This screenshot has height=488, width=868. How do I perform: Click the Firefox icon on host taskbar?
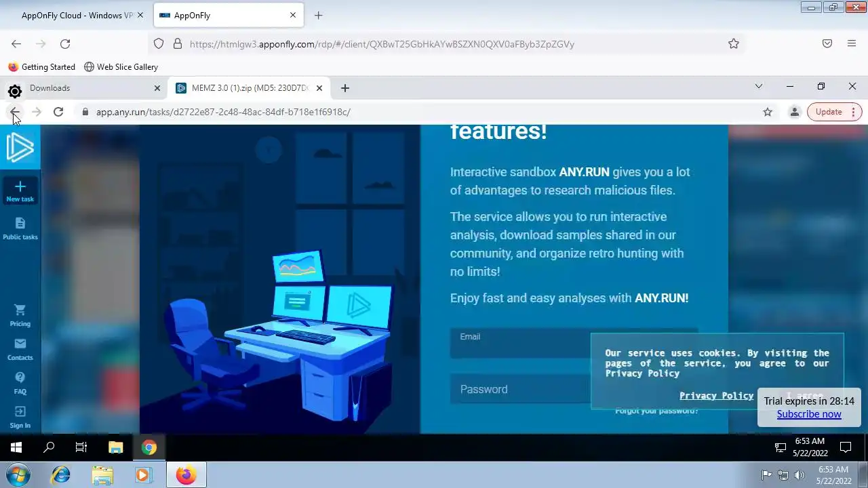coord(186,475)
